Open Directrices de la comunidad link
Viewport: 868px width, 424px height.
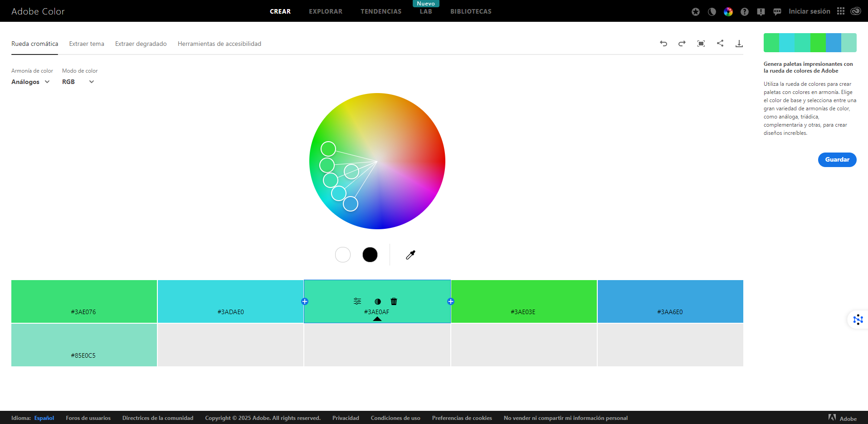click(158, 418)
